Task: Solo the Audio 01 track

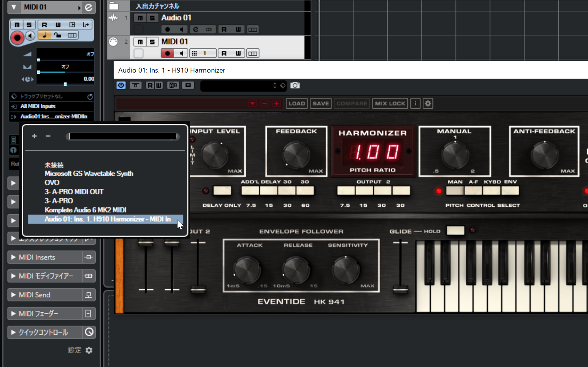Action: pyautogui.click(x=152, y=18)
